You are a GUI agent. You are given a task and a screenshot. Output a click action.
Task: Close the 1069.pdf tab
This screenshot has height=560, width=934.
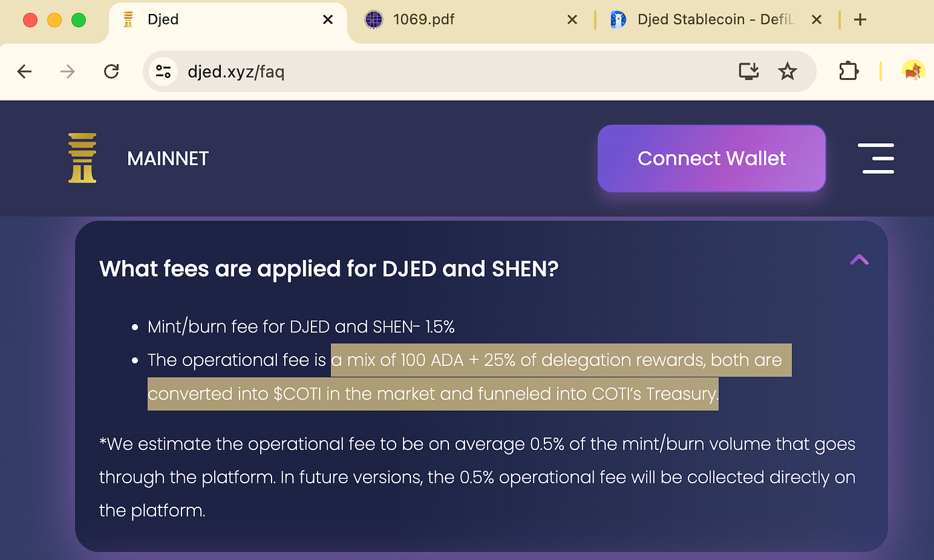tap(572, 20)
